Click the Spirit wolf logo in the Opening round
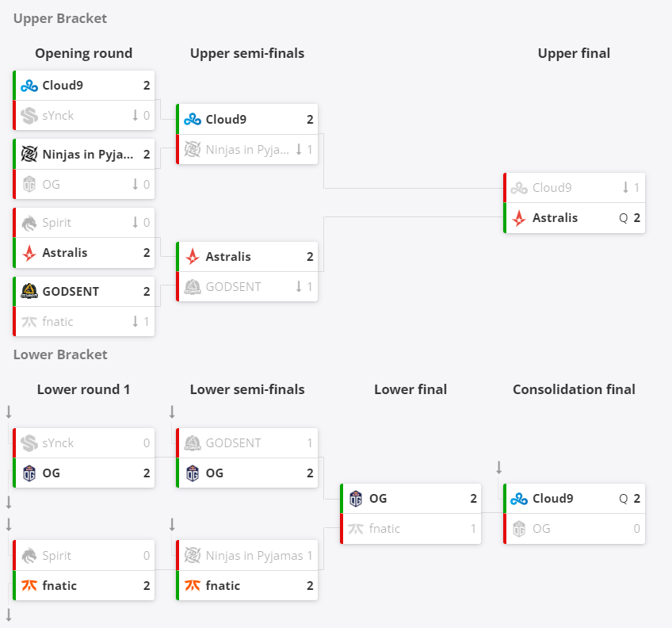 point(29,223)
